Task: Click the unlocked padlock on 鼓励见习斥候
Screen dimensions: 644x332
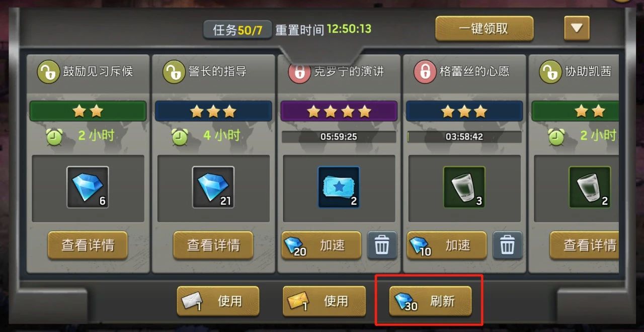Action: click(49, 72)
